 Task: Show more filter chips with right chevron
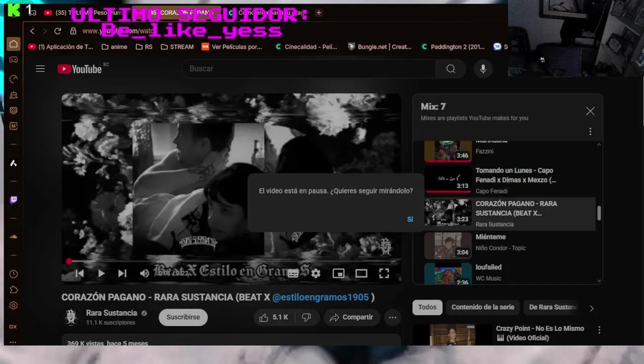[x=591, y=308]
